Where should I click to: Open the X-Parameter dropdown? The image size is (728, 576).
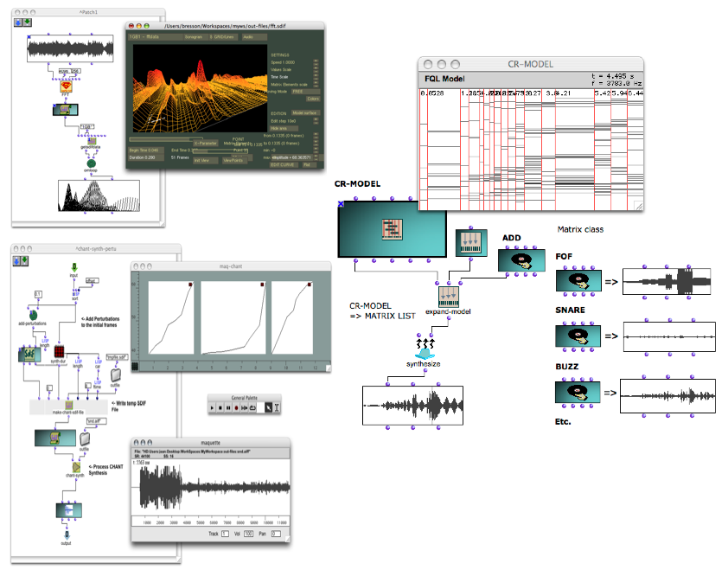pos(206,143)
